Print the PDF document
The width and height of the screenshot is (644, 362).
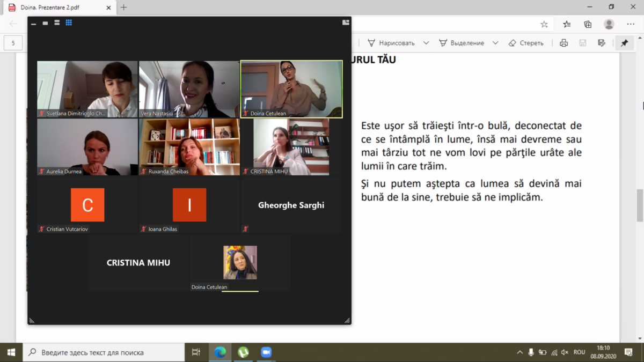point(563,43)
